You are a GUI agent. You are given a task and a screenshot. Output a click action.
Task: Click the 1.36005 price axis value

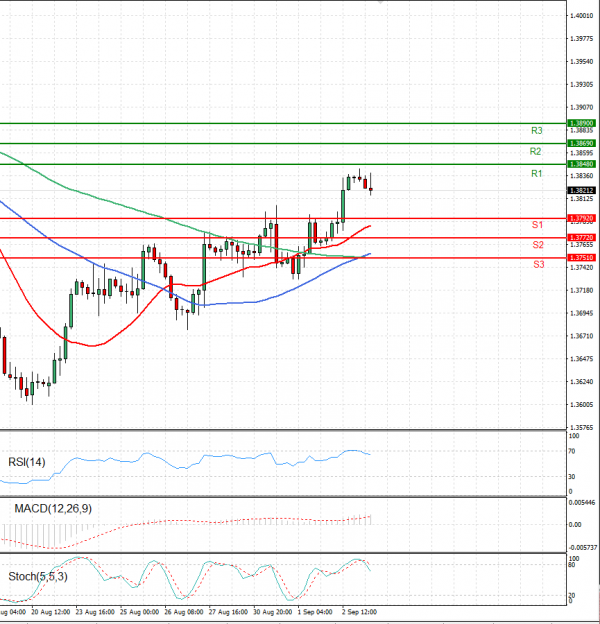[581, 405]
